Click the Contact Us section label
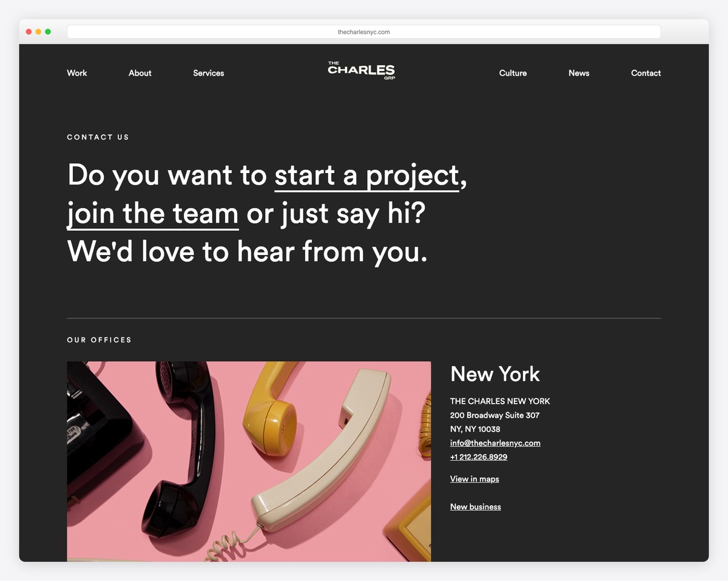 coord(98,137)
